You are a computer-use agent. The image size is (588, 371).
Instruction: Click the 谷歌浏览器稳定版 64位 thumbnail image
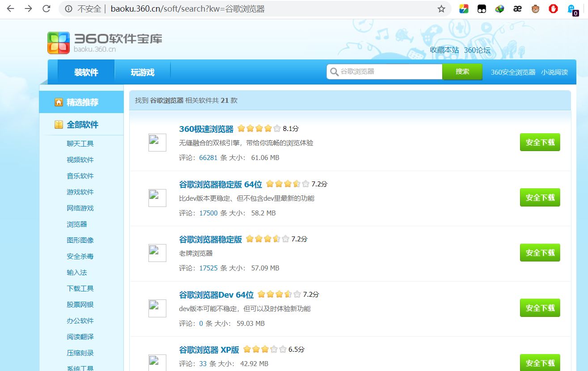click(157, 198)
